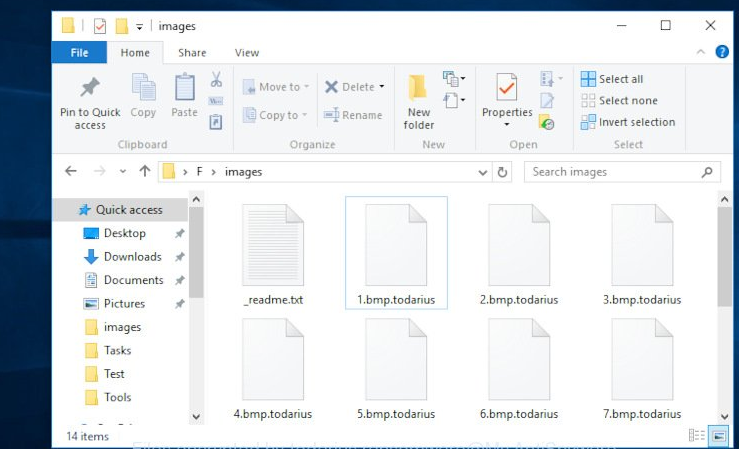The width and height of the screenshot is (739, 449).
Task: Click the Pin to Quick access icon
Action: pos(90,89)
